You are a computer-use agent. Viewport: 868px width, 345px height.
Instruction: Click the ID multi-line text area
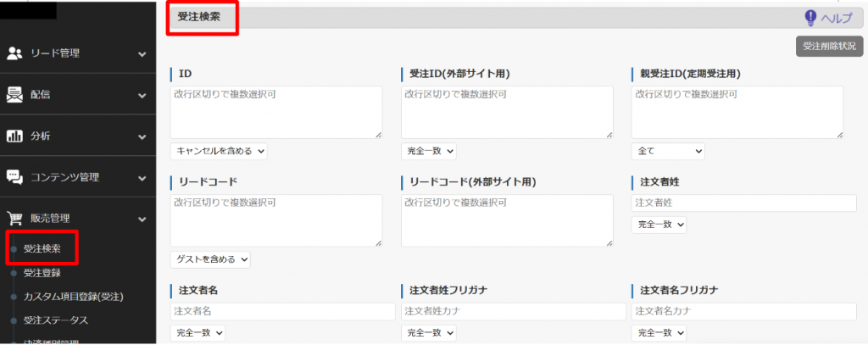point(276,111)
